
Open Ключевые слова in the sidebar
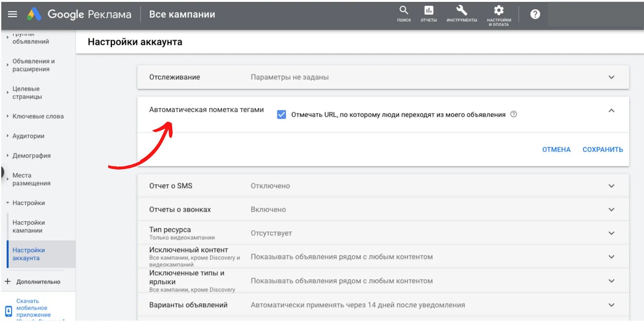[38, 116]
